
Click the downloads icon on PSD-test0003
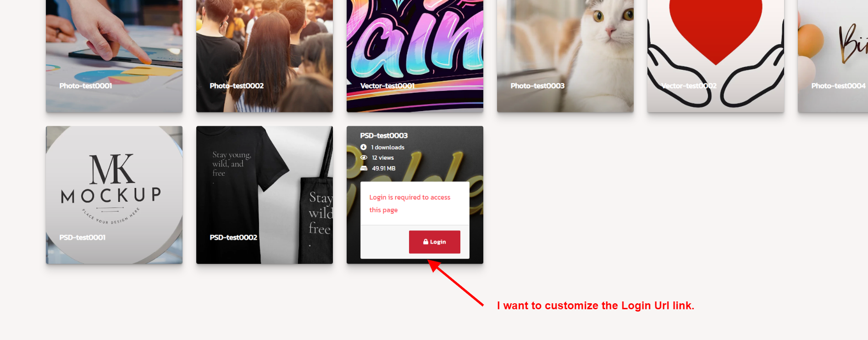coord(364,147)
